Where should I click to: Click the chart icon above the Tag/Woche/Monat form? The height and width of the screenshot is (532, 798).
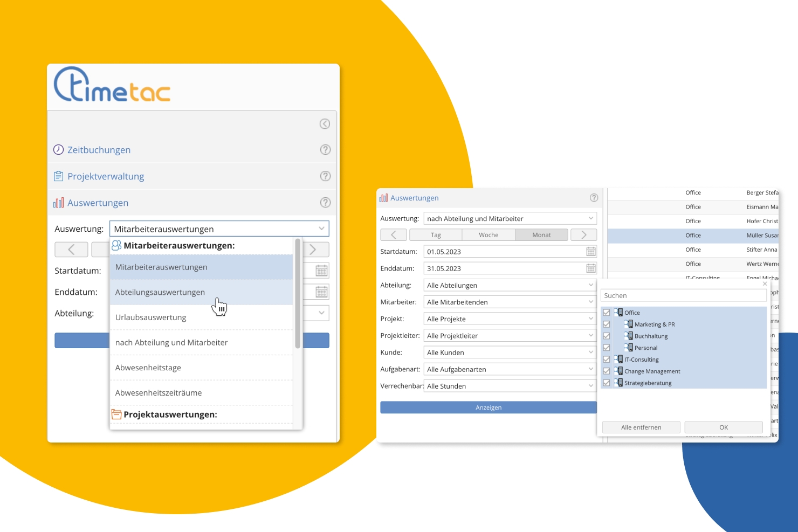coord(384,198)
